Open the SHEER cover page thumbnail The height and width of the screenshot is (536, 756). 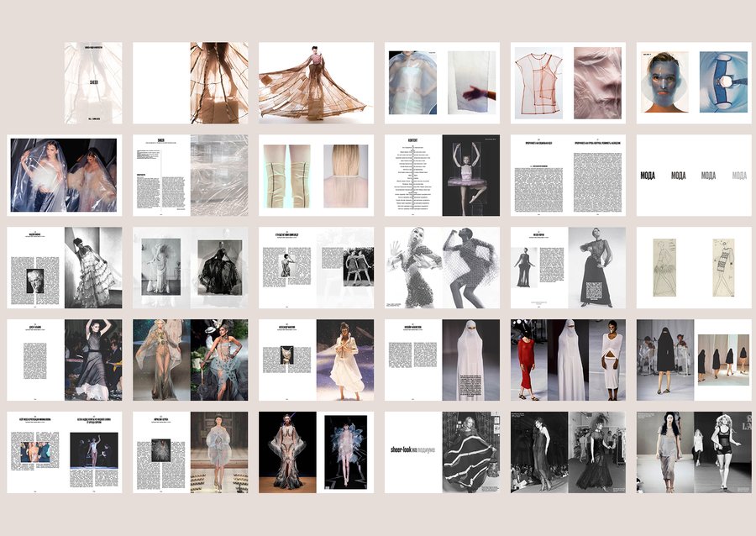pyautogui.click(x=93, y=83)
